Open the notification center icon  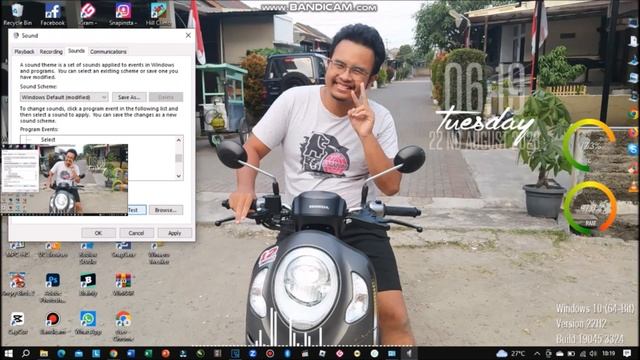(x=627, y=353)
